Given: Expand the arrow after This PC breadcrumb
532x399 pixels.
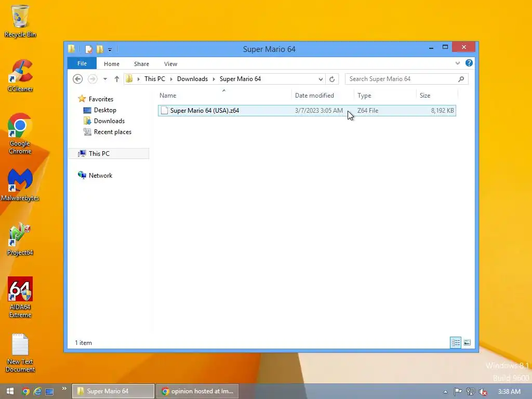Looking at the screenshot, I should [x=171, y=79].
